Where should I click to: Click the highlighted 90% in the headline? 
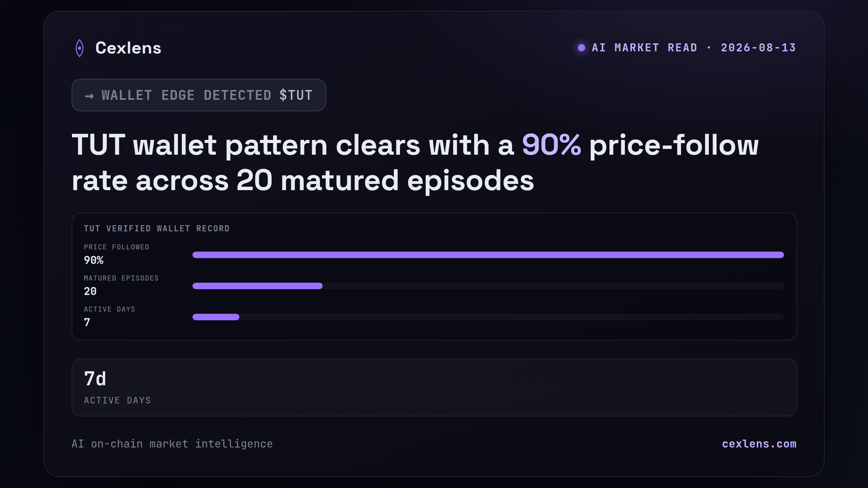pyautogui.click(x=552, y=145)
